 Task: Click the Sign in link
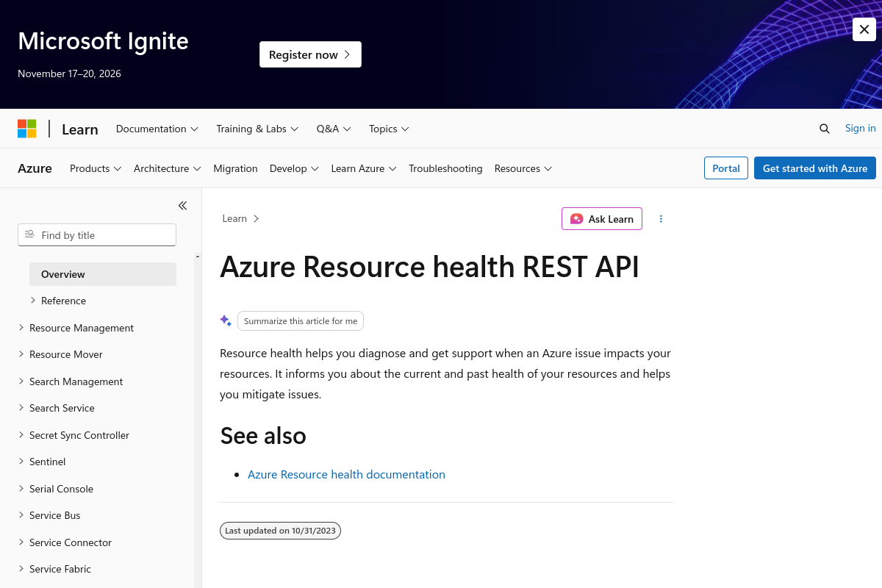860,128
